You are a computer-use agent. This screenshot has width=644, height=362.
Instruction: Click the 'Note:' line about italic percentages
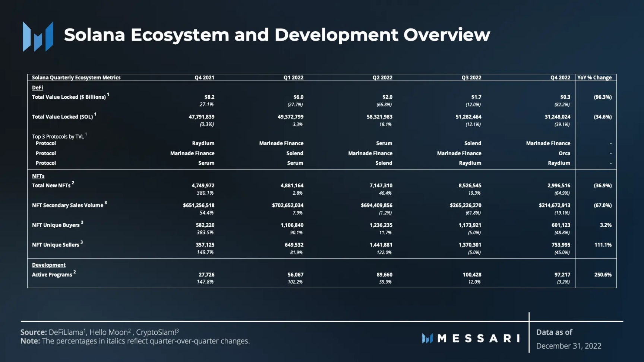[x=135, y=341]
